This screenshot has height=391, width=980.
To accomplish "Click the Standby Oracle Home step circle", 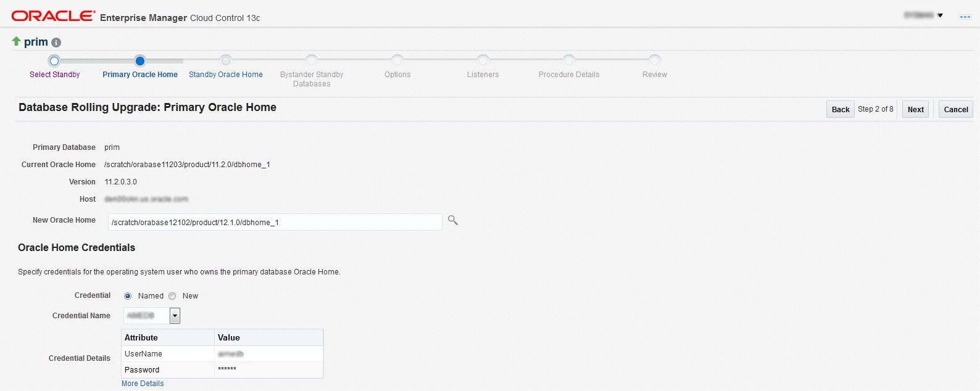I will [226, 60].
